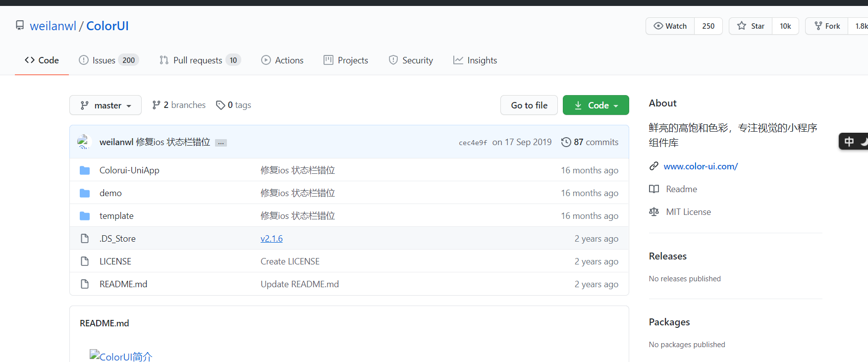Screen dimensions: 868x362
Task: Open the demo row's commit message
Action: 298,193
